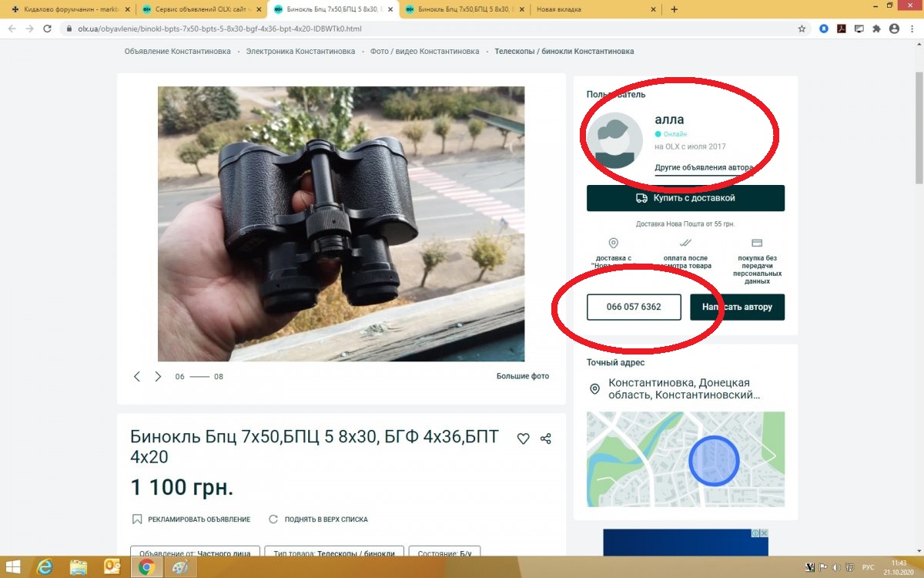This screenshot has height=578, width=924.
Task: Open the Chrome extensions puzzle icon
Action: (x=876, y=29)
